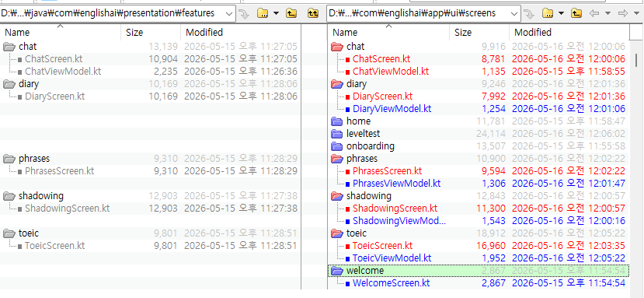Click the right pane leveltest folder icon
This screenshot has height=298, width=644.
337,134
